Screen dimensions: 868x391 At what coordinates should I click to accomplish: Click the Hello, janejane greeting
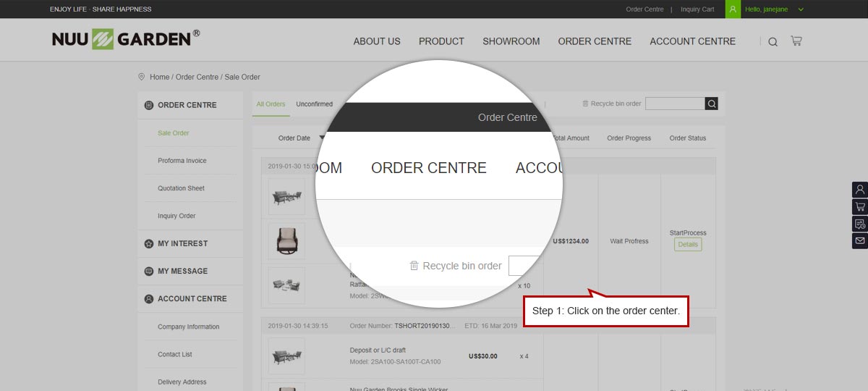tap(766, 9)
